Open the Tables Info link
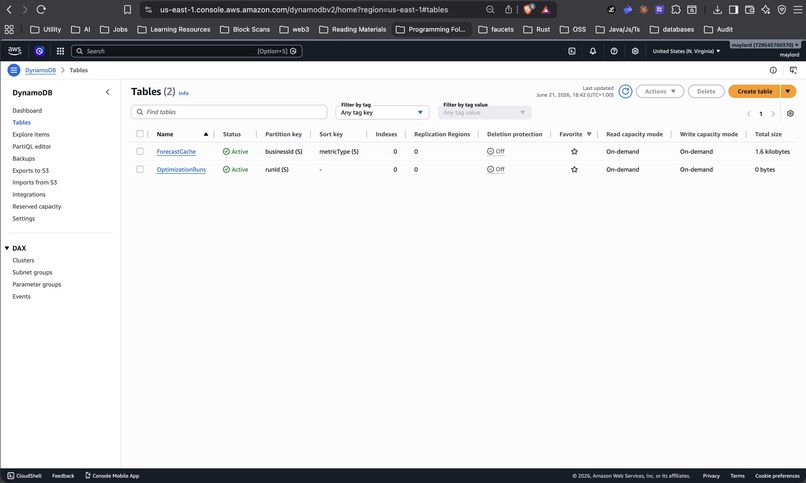This screenshot has width=806, height=483. click(x=184, y=94)
